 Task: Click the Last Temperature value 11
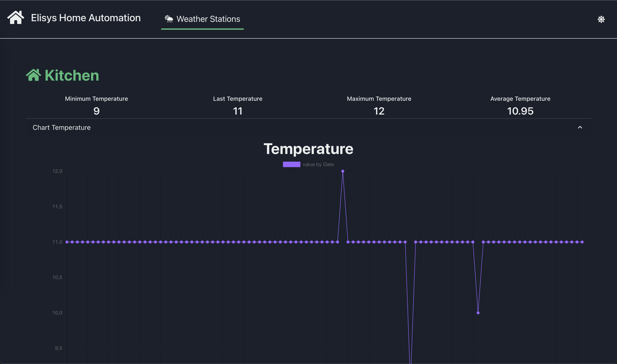coord(238,111)
